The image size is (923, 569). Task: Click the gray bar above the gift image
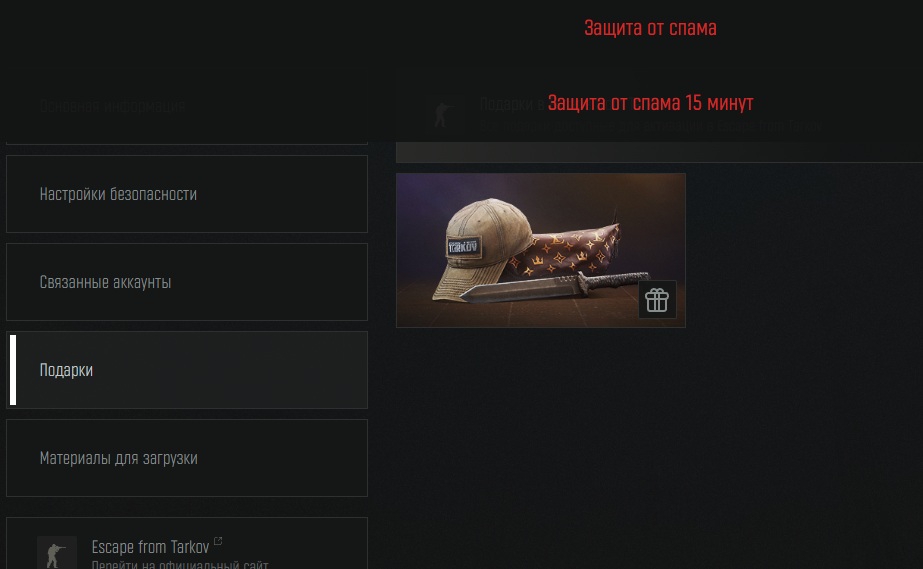coord(659,152)
